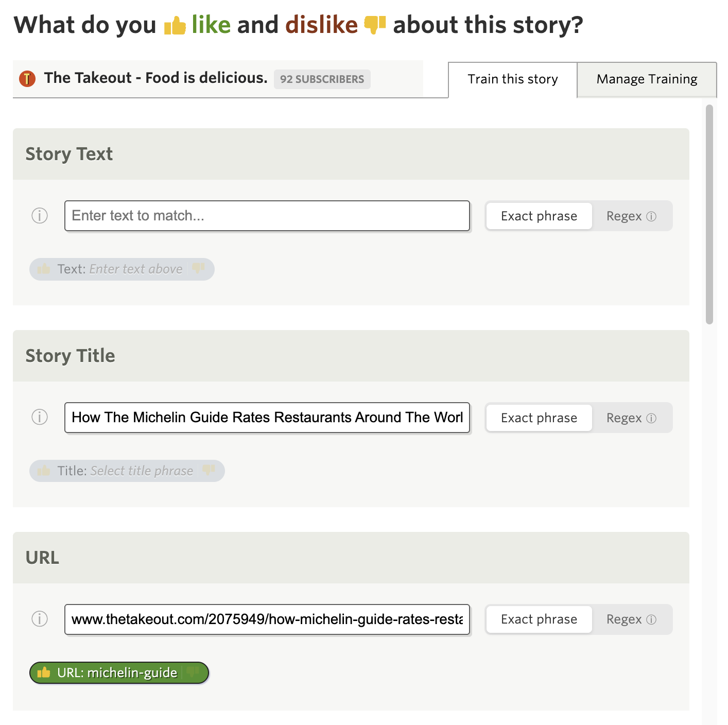The width and height of the screenshot is (728, 725).
Task: Click the Story Title text field
Action: [267, 418]
